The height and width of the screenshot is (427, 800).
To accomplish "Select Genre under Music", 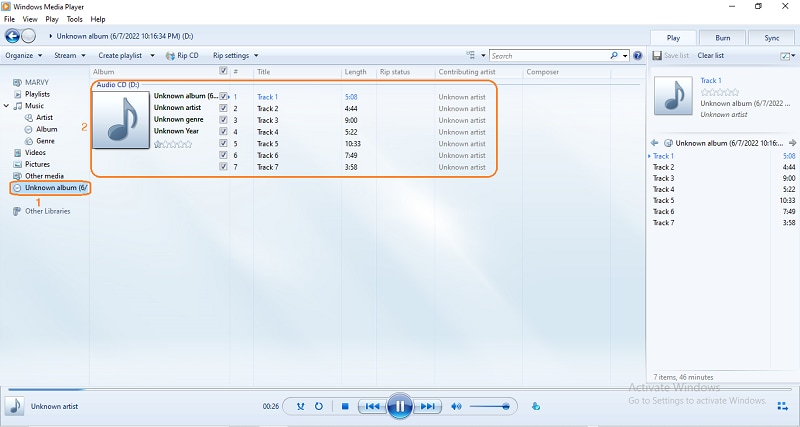I will (45, 141).
